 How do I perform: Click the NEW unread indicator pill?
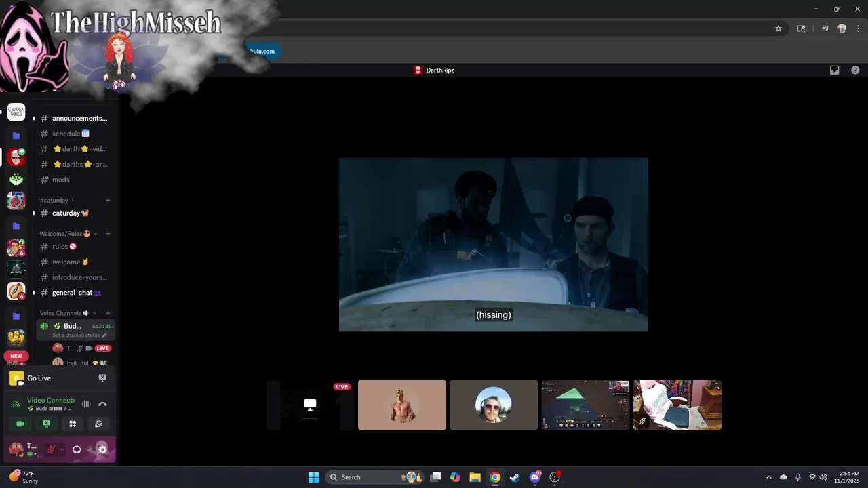(16, 356)
